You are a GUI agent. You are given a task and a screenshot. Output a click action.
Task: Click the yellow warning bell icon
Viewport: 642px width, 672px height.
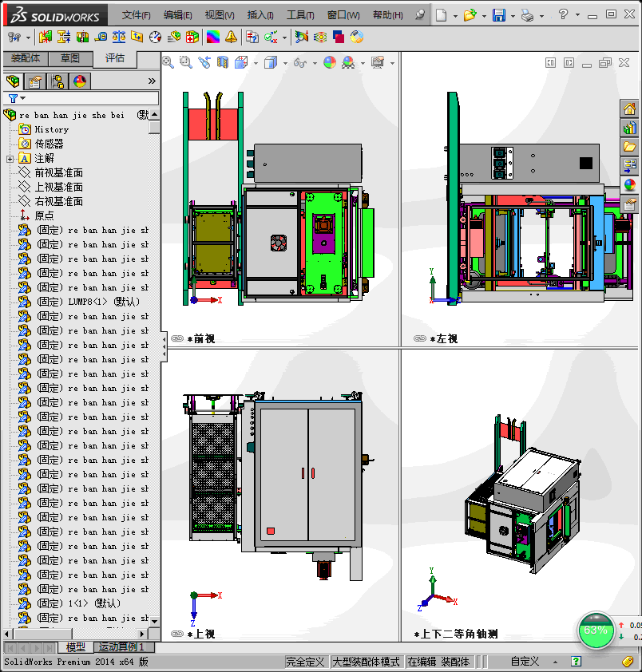(231, 38)
